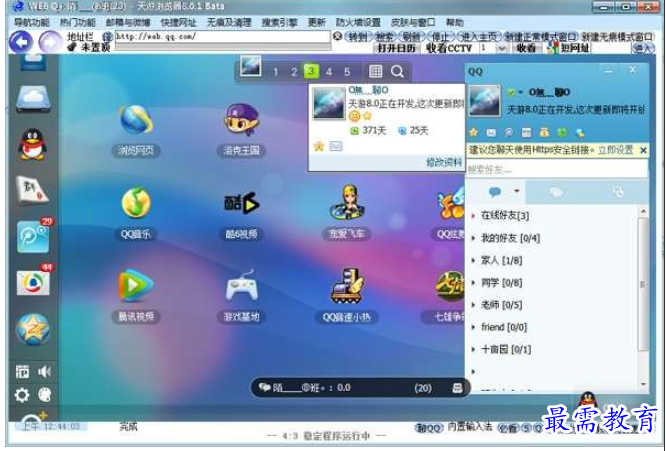Switch to the recent contacts tab in QQ panel
This screenshot has width=666, height=451.
click(x=618, y=192)
